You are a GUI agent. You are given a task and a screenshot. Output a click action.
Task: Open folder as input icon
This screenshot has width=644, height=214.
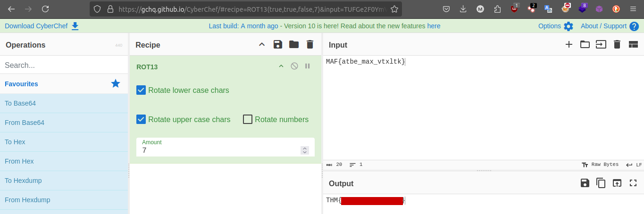(x=585, y=45)
